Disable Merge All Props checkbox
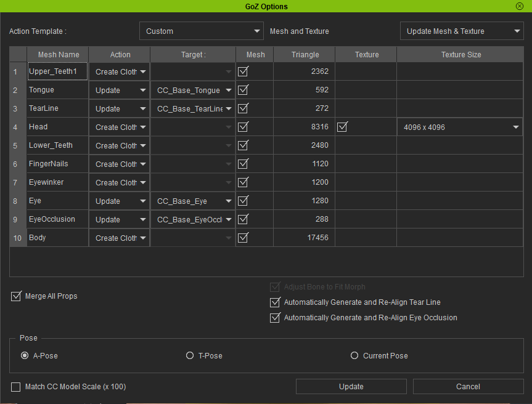 click(17, 297)
